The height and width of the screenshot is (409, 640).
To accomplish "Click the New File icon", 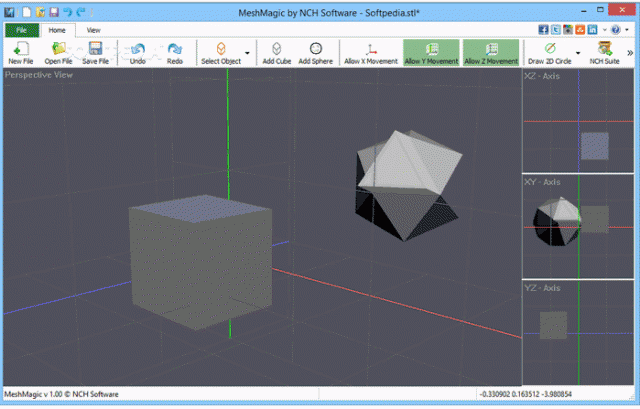I will (21, 52).
